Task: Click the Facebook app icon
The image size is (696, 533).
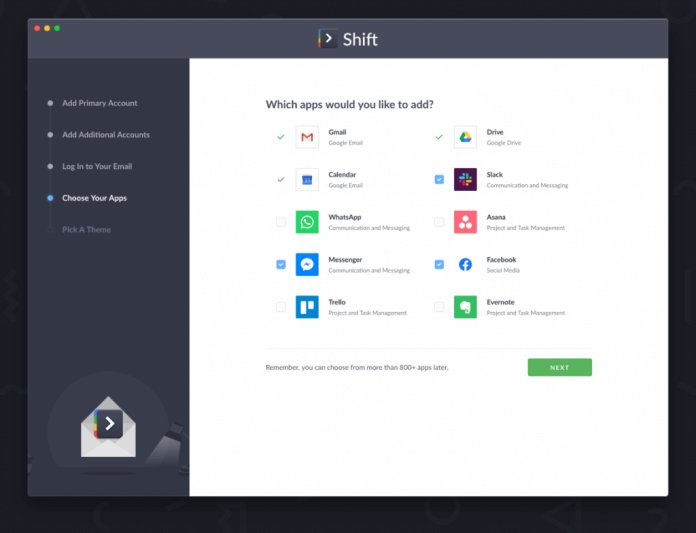Action: pyautogui.click(x=465, y=265)
